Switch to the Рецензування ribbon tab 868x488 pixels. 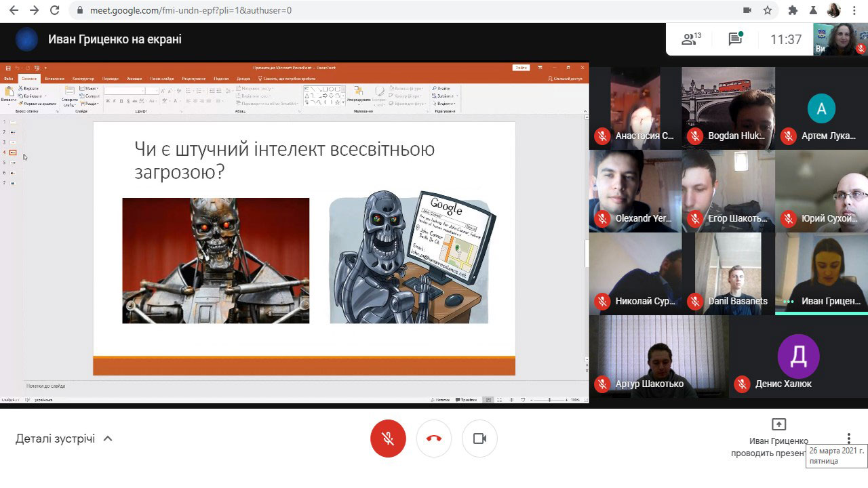click(x=194, y=79)
